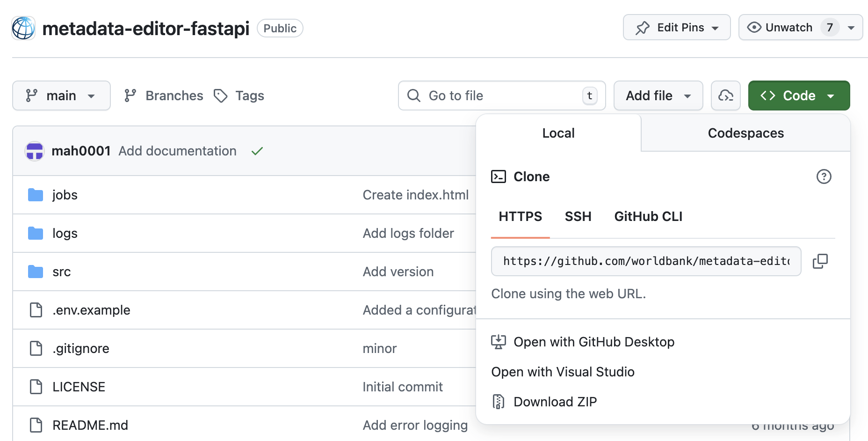
Task: Click mah0001's profile avatar
Action: coord(35,151)
